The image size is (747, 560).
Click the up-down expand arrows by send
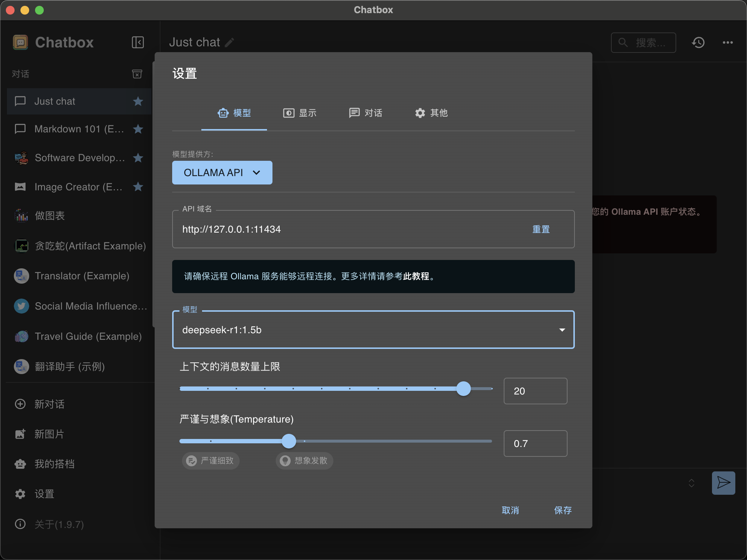[x=691, y=483]
